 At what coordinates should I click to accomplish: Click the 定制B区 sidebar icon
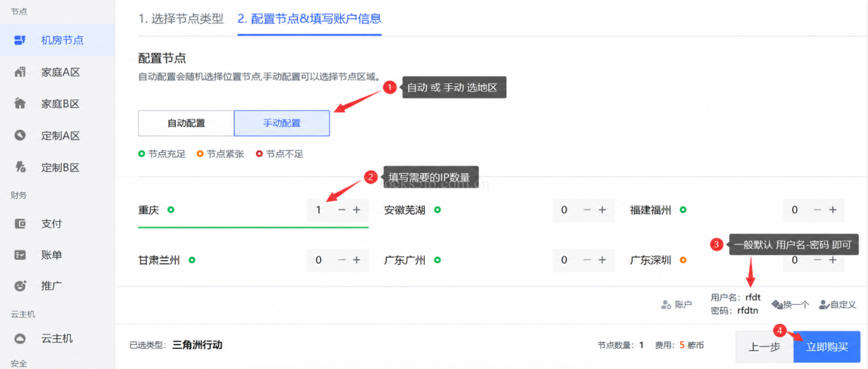tap(20, 167)
